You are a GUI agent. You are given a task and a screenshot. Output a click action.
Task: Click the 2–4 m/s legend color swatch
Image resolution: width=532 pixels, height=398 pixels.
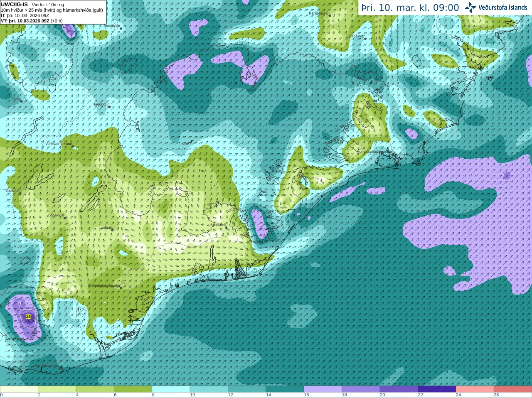(x=57, y=389)
